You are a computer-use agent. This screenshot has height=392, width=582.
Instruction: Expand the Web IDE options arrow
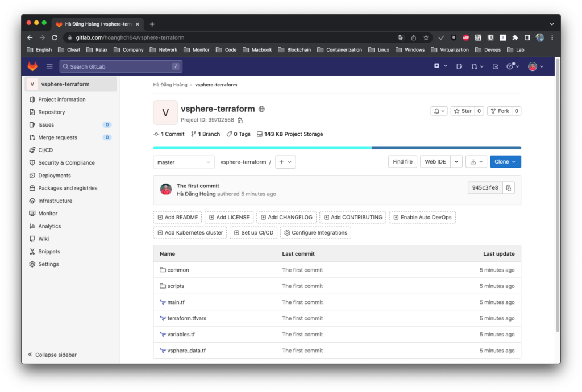click(x=456, y=162)
